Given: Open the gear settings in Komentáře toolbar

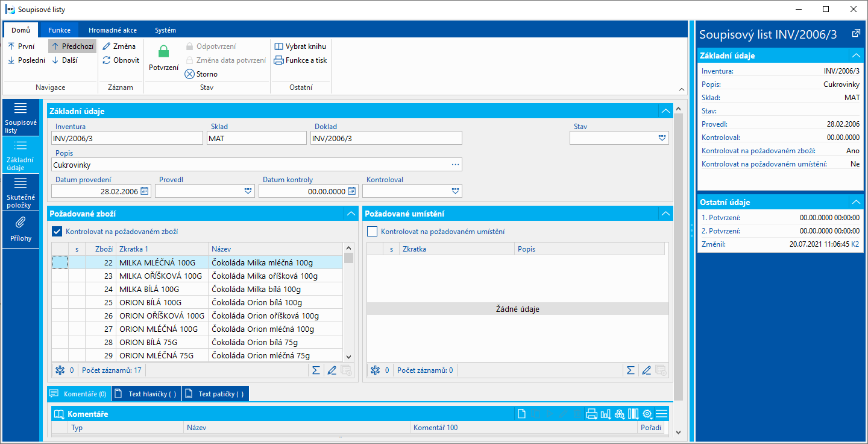Looking at the screenshot, I should [648, 414].
